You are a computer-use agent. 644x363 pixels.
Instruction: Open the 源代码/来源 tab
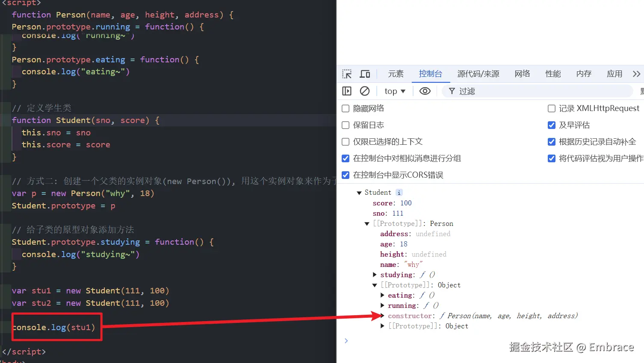point(478,74)
